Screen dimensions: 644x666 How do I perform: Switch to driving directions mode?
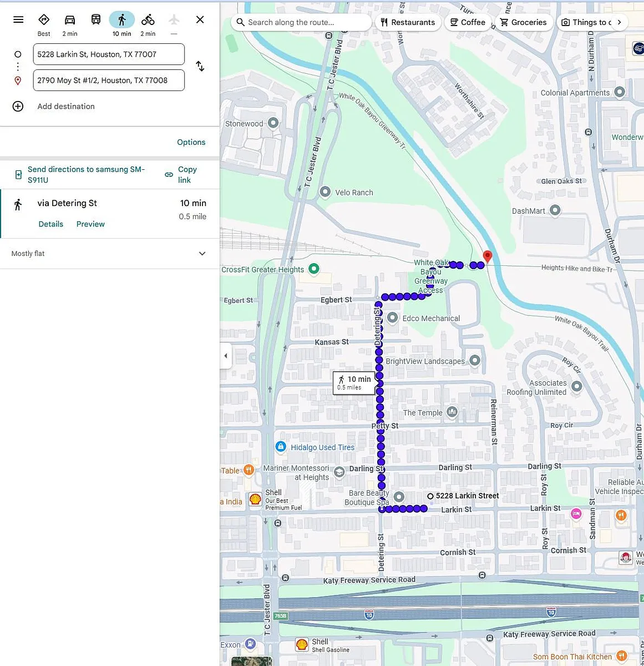point(70,25)
